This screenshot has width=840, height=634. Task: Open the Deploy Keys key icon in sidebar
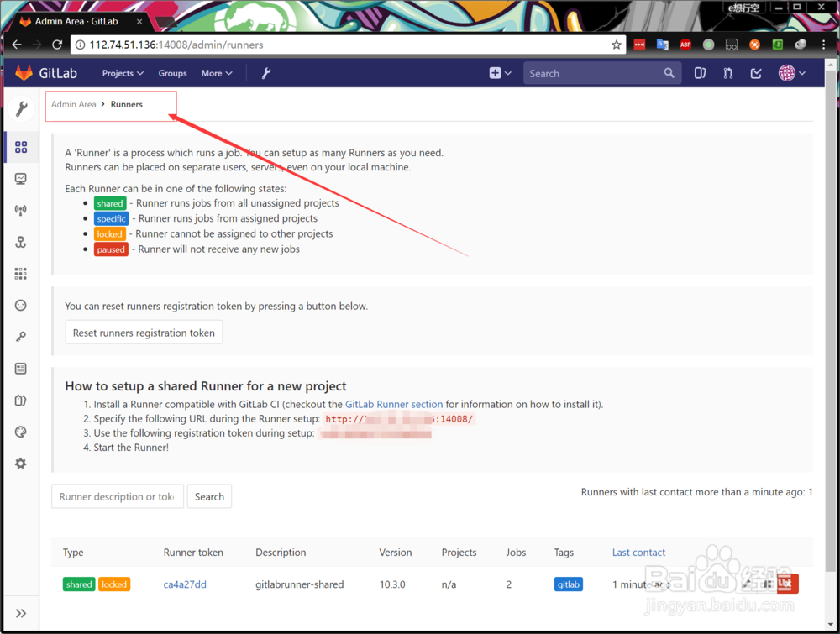point(21,337)
